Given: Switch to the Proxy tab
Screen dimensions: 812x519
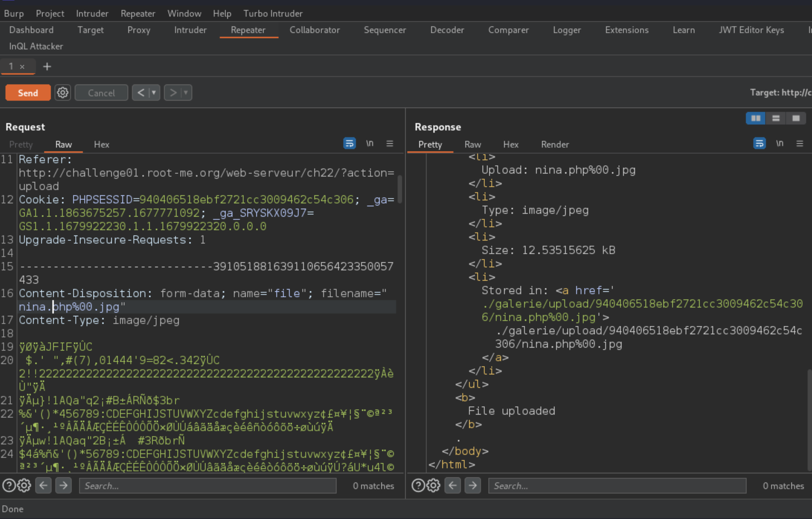Looking at the screenshot, I should coord(138,30).
